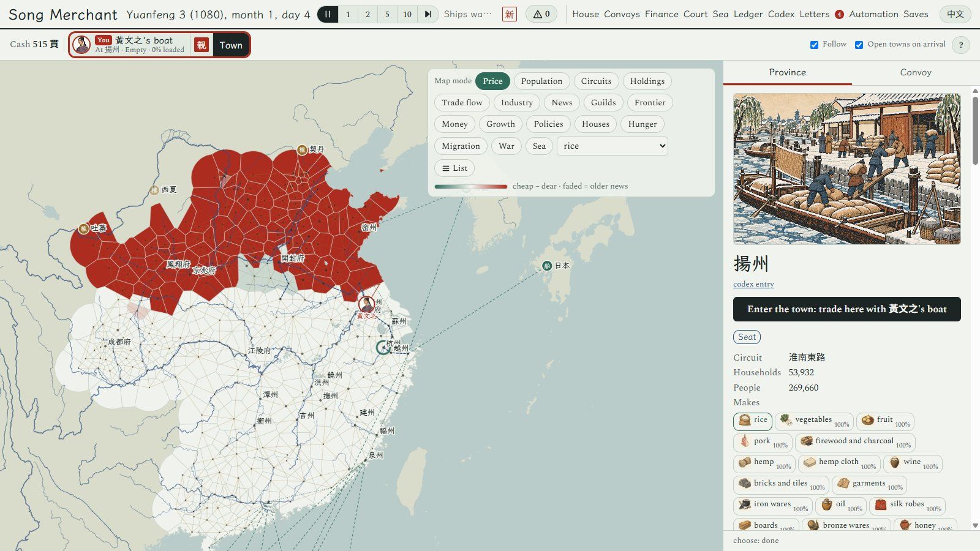The image size is (980, 551).
Task: Click the question mark help button
Action: (x=961, y=45)
